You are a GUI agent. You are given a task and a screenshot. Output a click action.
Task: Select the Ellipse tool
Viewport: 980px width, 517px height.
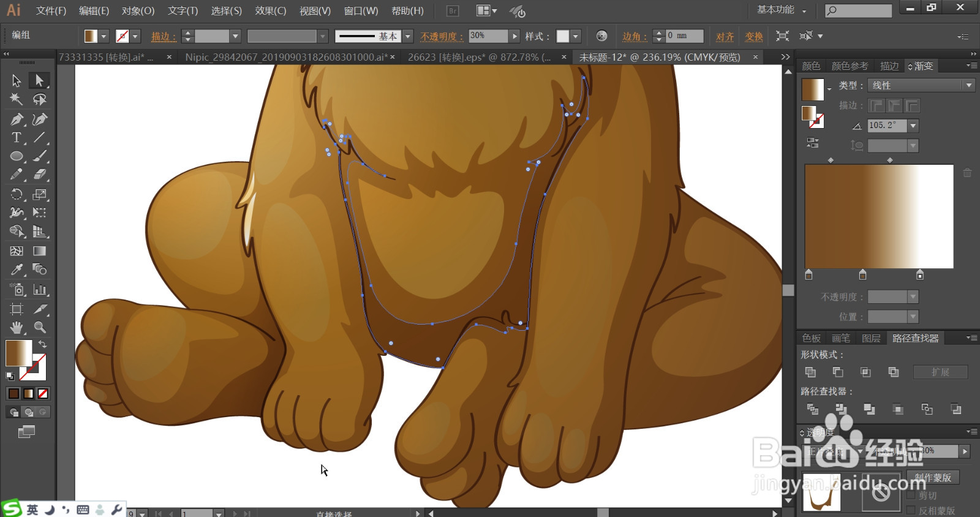point(17,156)
